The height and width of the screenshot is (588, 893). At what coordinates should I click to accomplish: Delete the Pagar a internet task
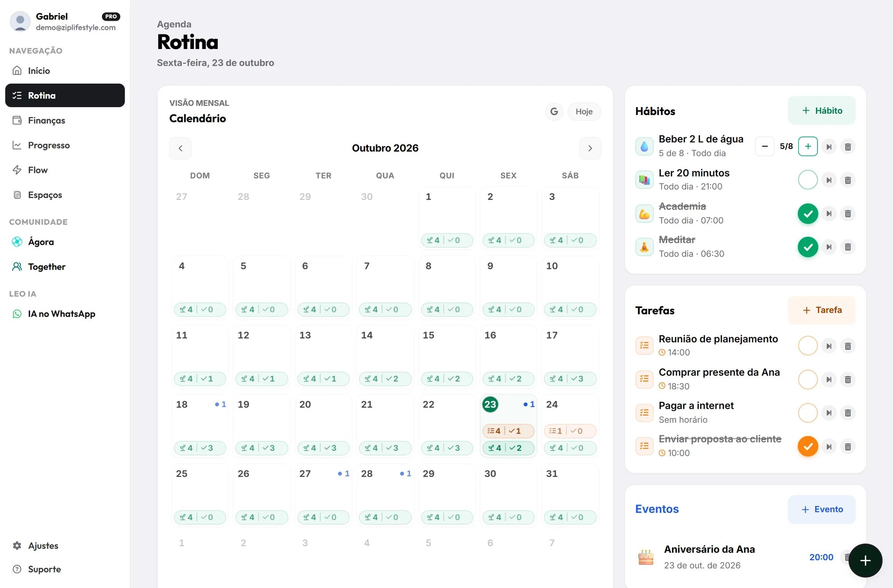847,413
